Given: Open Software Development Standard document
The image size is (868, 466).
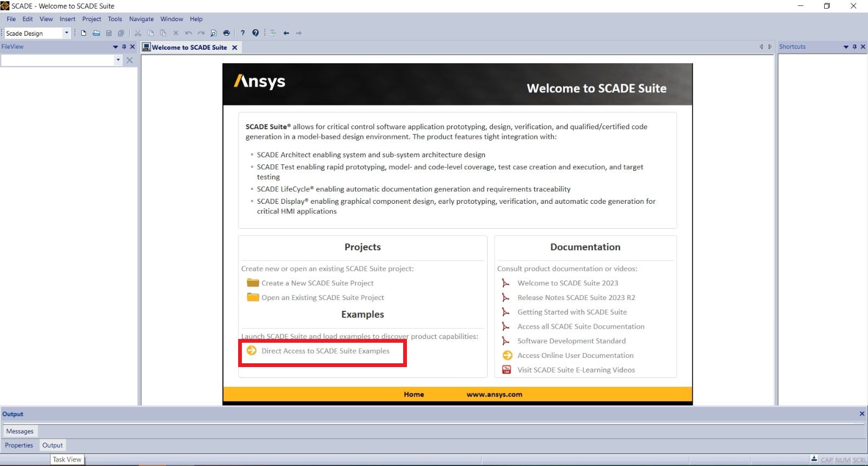Looking at the screenshot, I should (571, 341).
